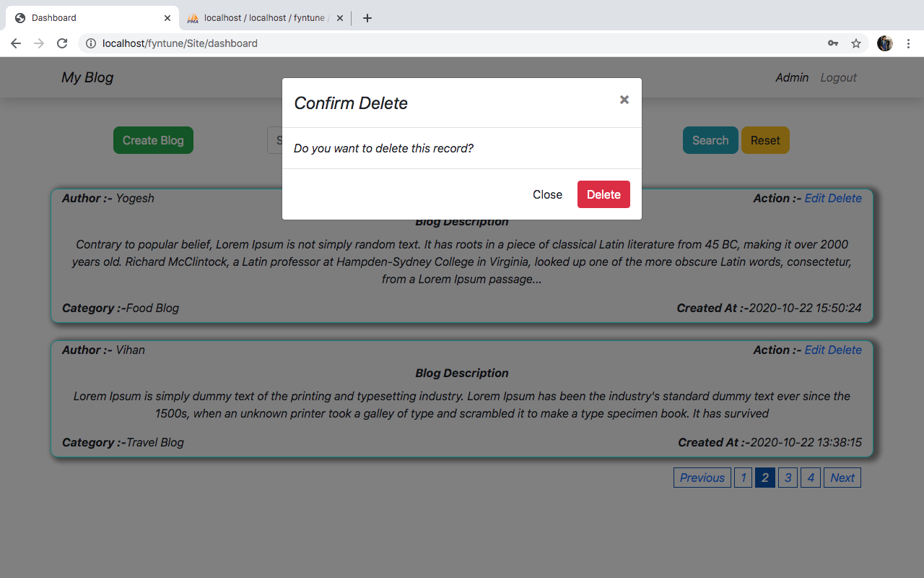The image size is (924, 578).
Task: Open the Chrome three-dot menu
Action: (x=908, y=43)
